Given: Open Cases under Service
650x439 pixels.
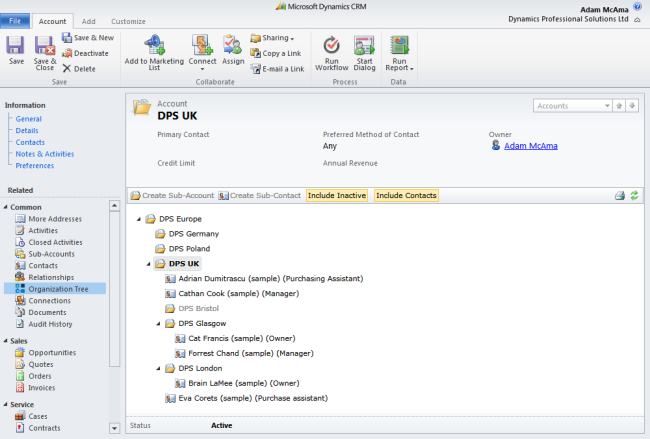Looking at the screenshot, I should [32, 416].
